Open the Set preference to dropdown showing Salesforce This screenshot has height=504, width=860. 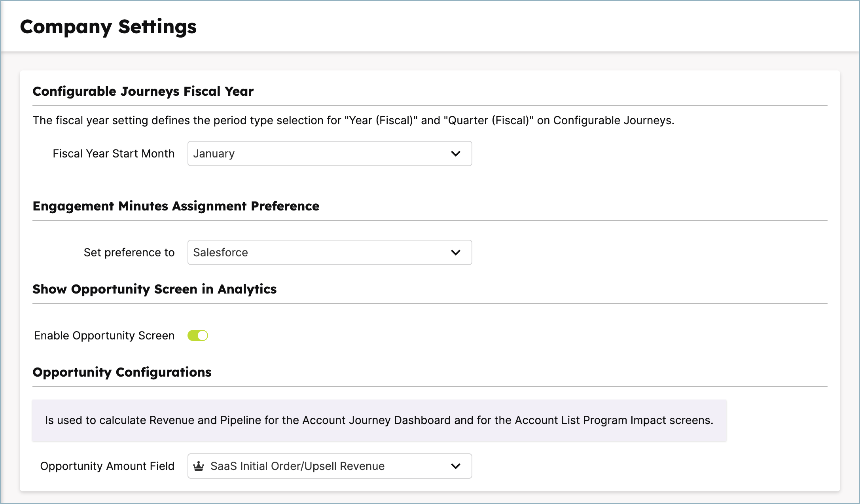(330, 252)
